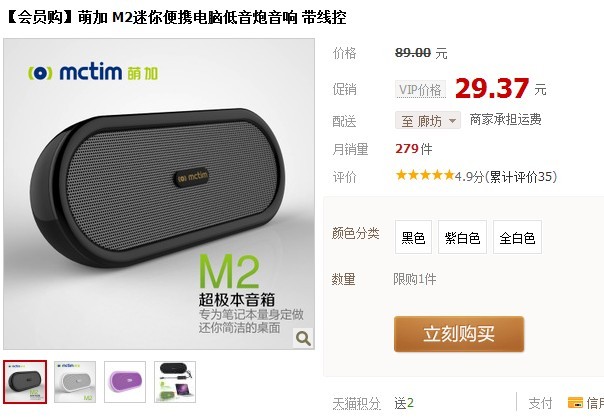Select the black speaker thumbnail
The width and height of the screenshot is (604, 419).
(x=25, y=382)
